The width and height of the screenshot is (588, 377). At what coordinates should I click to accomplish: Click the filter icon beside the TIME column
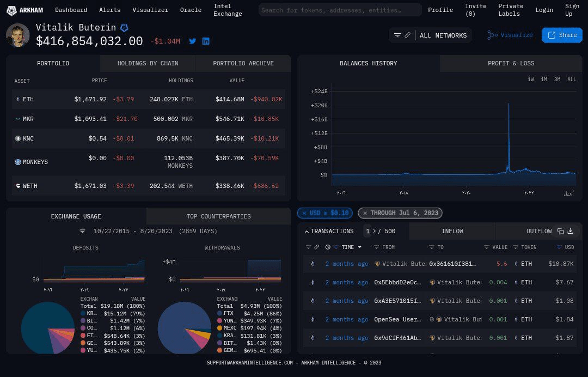pos(336,247)
